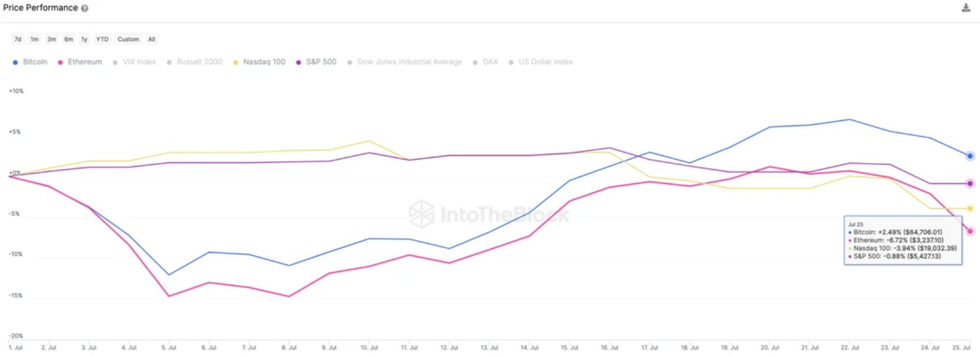980x357 pixels.
Task: Select the 7d time range
Action: pyautogui.click(x=18, y=39)
